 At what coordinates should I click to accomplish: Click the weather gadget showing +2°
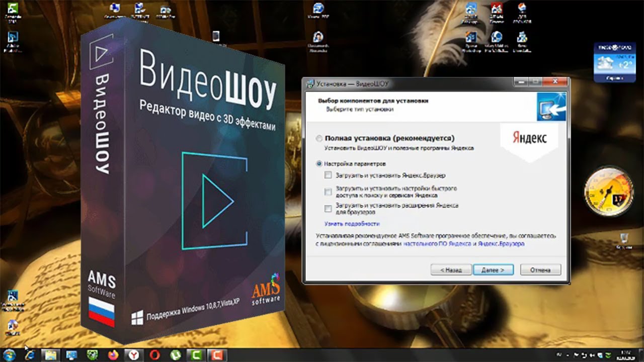[614, 62]
